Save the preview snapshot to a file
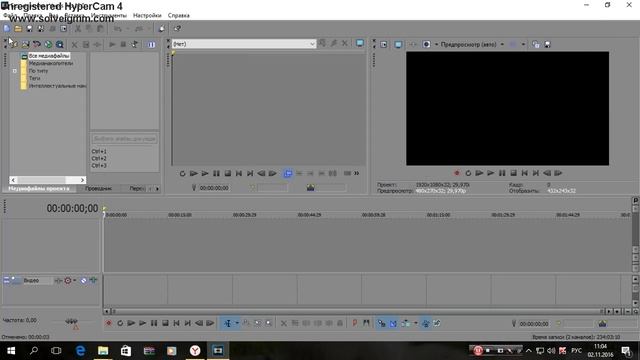Screen dimensions: 640x360 pos(547,44)
